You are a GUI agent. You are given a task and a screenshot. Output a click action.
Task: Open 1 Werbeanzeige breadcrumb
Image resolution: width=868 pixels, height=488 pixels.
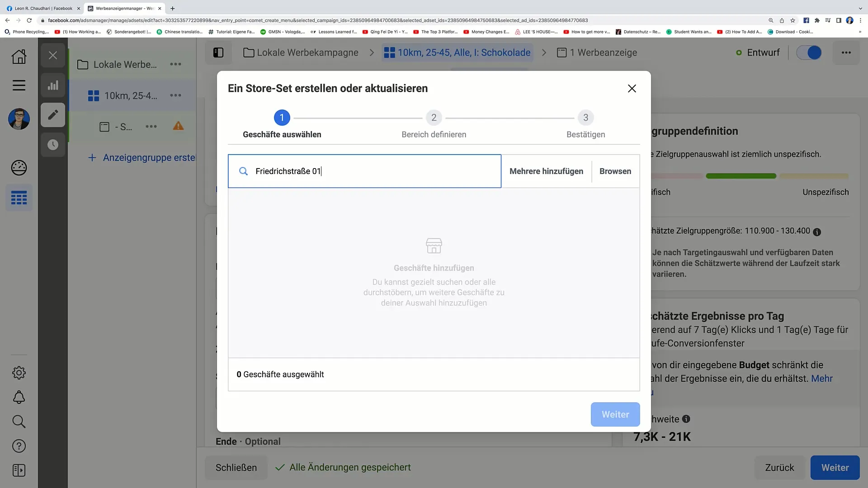point(597,53)
